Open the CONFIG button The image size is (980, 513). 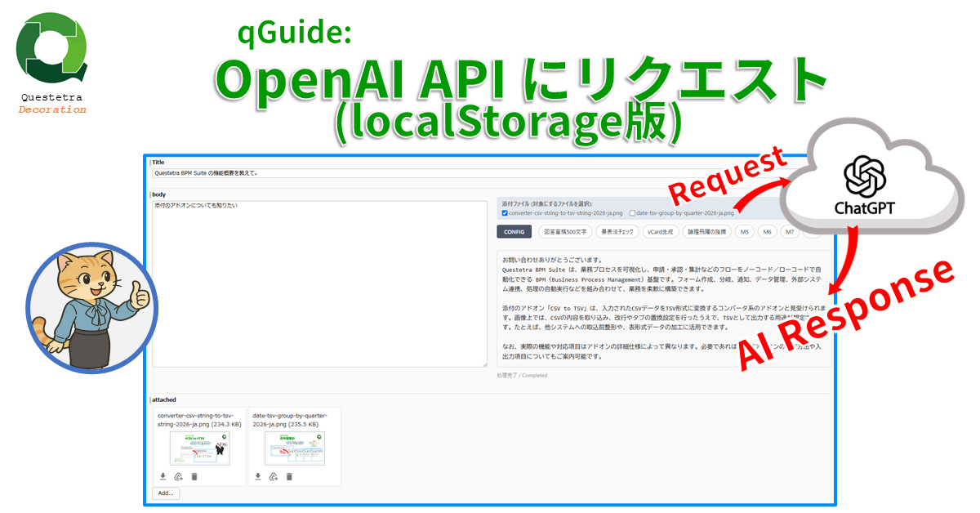click(514, 232)
